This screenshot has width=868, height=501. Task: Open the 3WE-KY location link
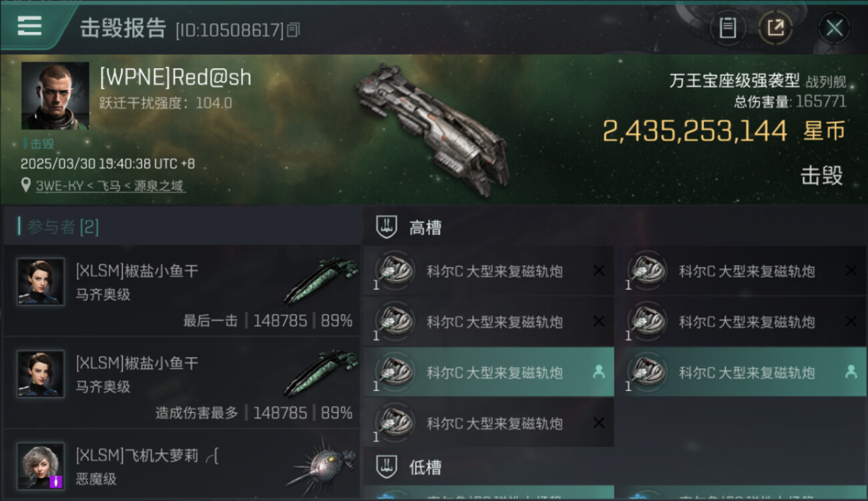coord(111,186)
